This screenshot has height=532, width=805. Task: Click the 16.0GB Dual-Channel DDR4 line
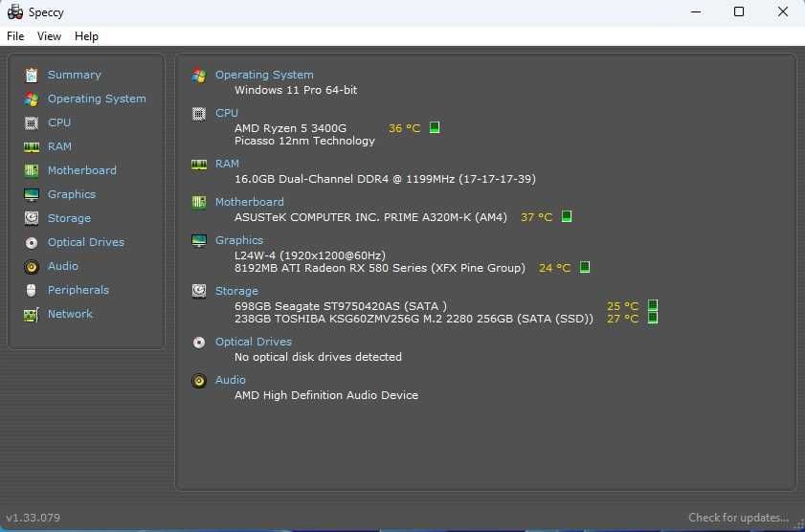385,179
